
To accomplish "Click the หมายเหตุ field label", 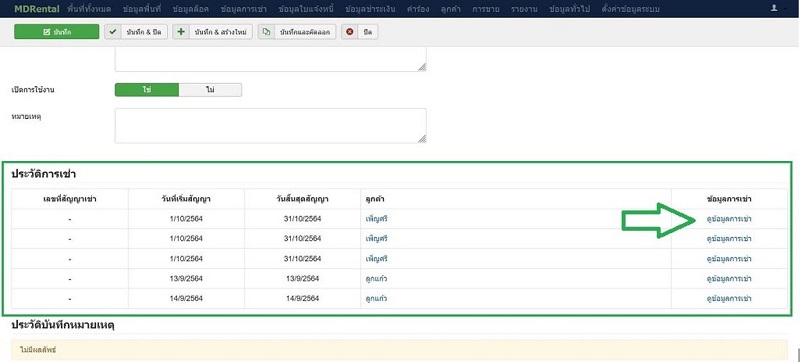I will [x=26, y=117].
